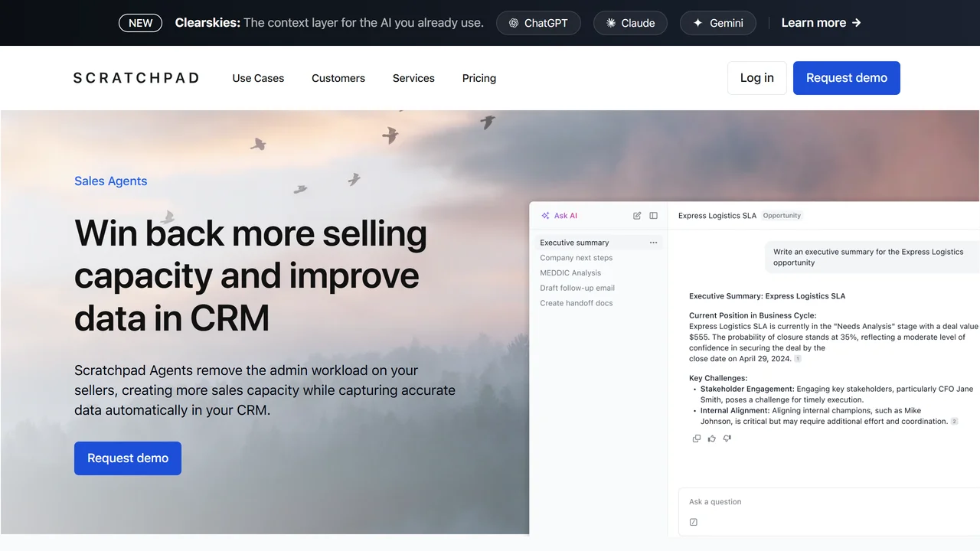This screenshot has height=551, width=980.
Task: Click Executive Summary: Express Logistics SLA heading
Action: tap(767, 296)
